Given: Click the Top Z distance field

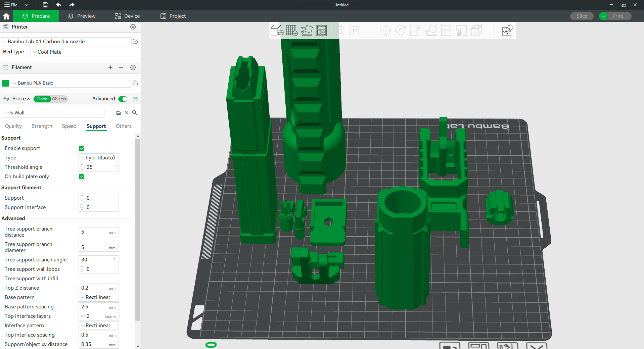Looking at the screenshot, I should coord(99,288).
